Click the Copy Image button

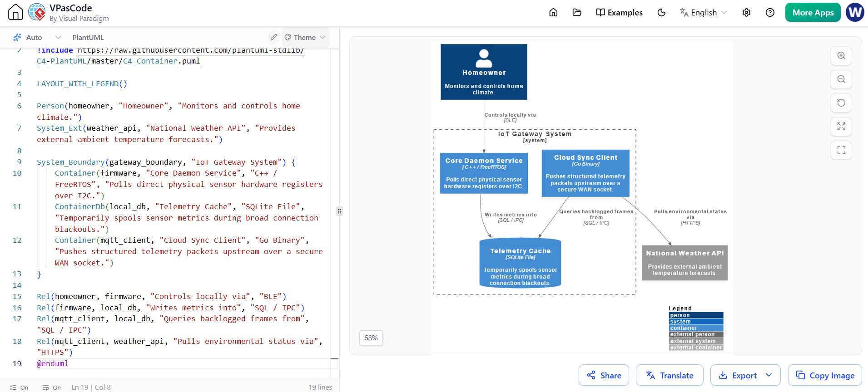coord(825,375)
